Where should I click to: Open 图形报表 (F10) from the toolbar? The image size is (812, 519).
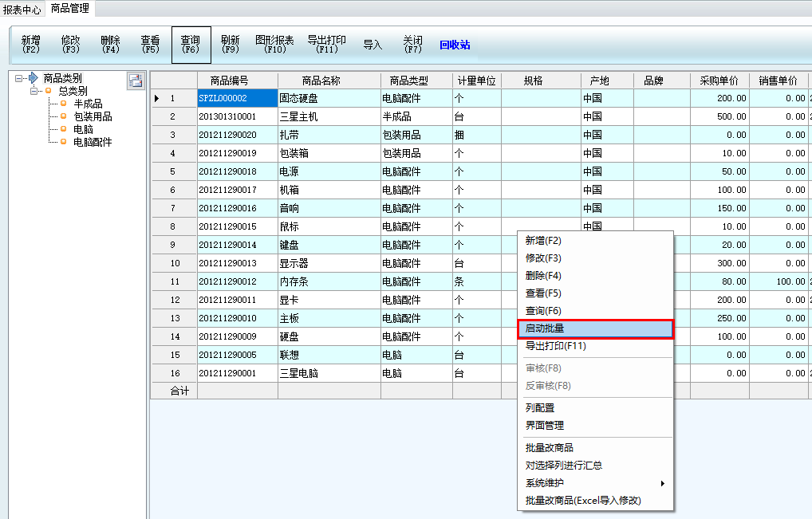[x=274, y=45]
